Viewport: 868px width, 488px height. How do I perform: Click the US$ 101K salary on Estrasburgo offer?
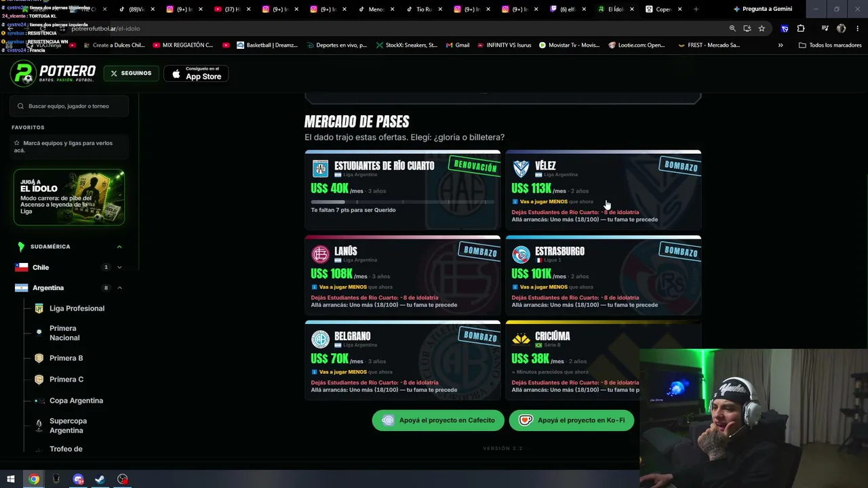click(x=532, y=274)
